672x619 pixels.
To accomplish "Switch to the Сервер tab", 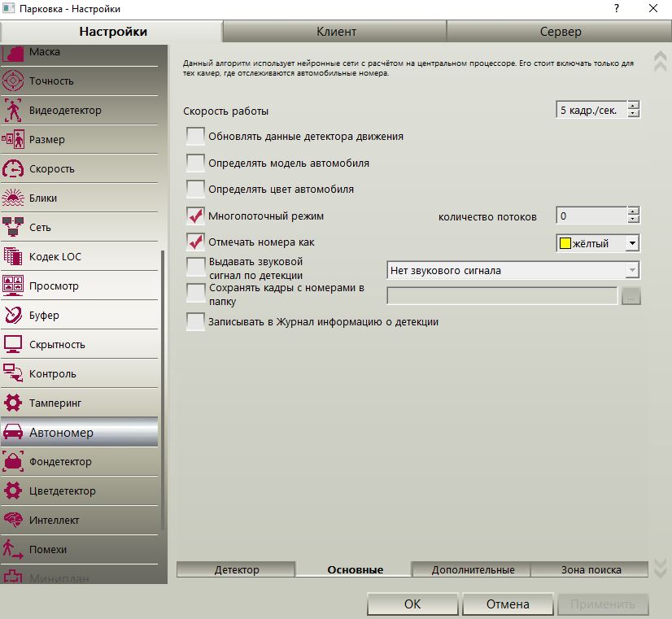I will pos(561,32).
